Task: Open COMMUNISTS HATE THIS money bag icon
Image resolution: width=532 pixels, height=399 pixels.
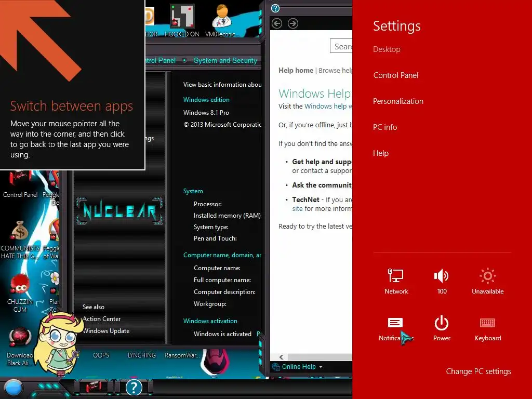Action: pos(20,240)
